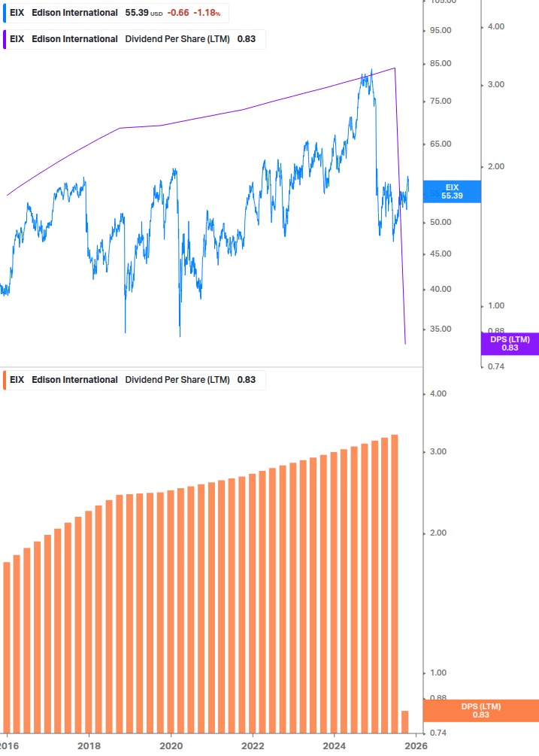
Task: Click the 95.00 price axis label
Action: [x=441, y=30]
